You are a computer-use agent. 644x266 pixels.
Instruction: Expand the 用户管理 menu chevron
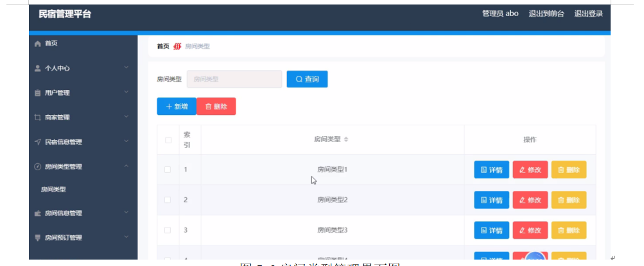click(126, 92)
